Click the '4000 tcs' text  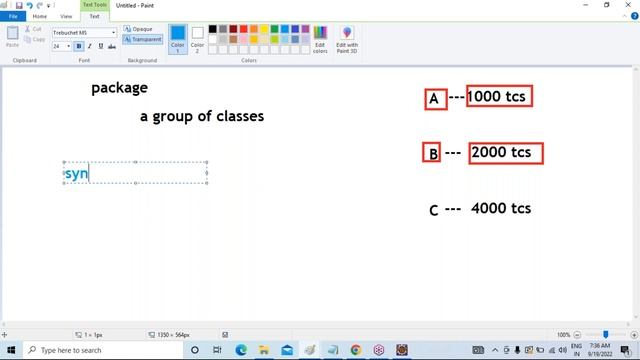[x=501, y=208]
